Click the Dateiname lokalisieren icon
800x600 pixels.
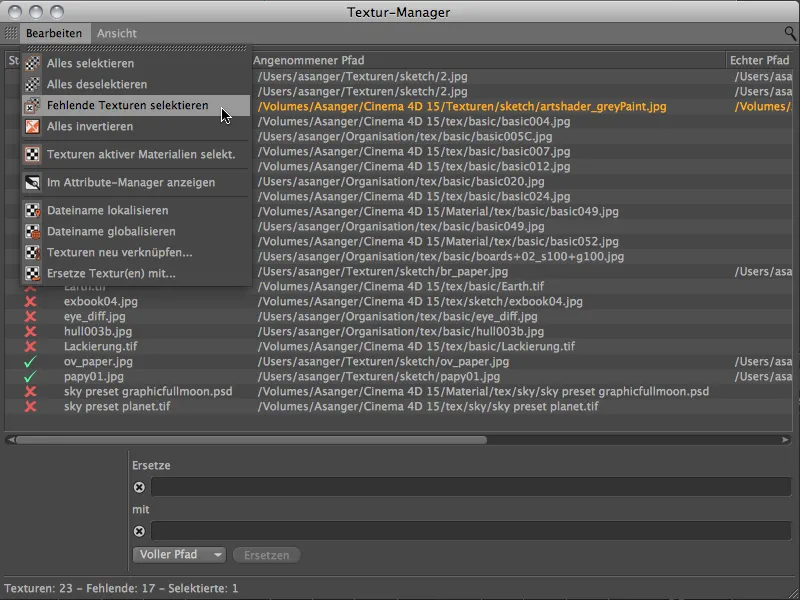[x=32, y=210]
